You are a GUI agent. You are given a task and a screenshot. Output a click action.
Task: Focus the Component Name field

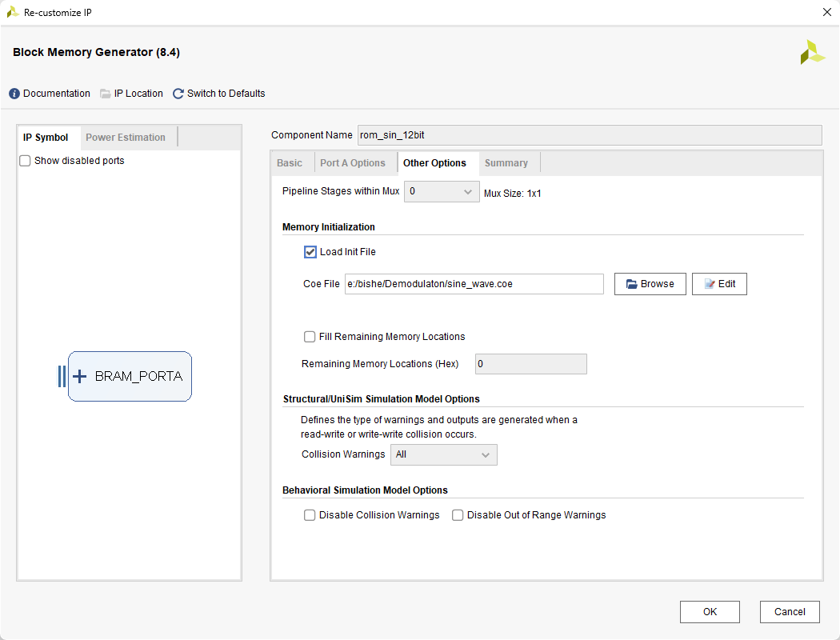[590, 135]
